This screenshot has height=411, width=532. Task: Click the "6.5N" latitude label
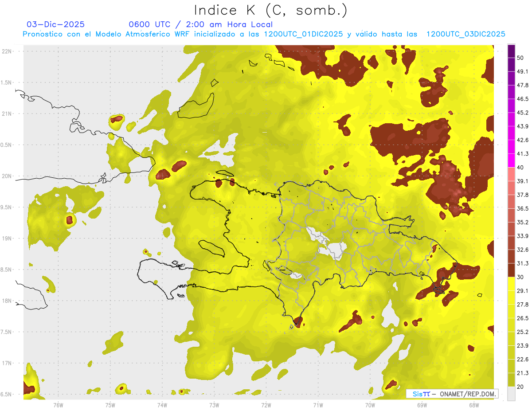(x=7, y=395)
